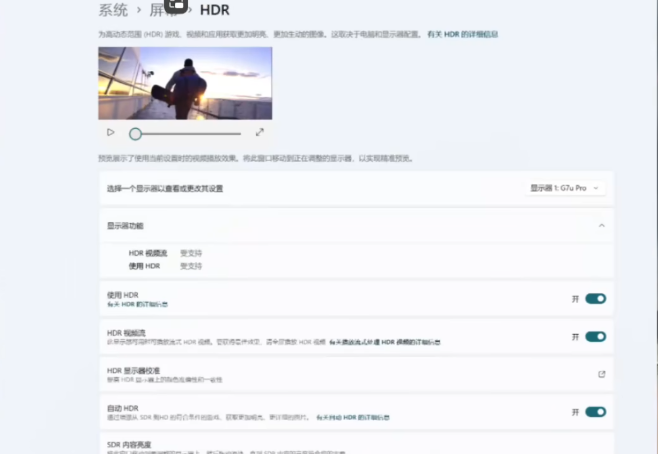The height and width of the screenshot is (454, 658).
Task: Click the dark overlay icon above breadcrumb
Action: click(176, 4)
